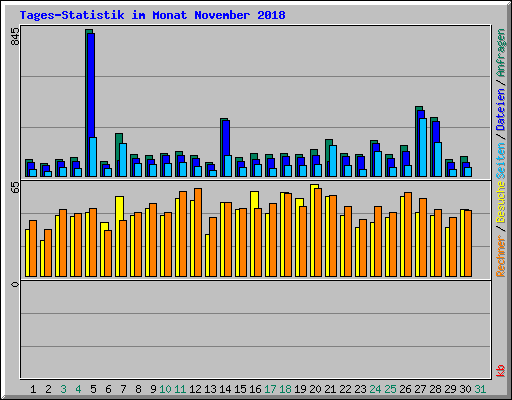Click green weekend day label '10'
This screenshot has width=512, height=400.
[165, 389]
